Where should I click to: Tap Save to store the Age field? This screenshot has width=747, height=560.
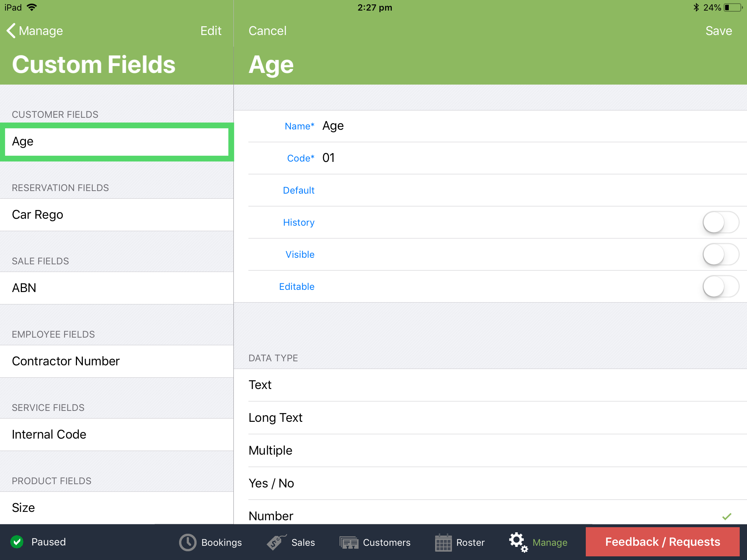[x=719, y=31]
